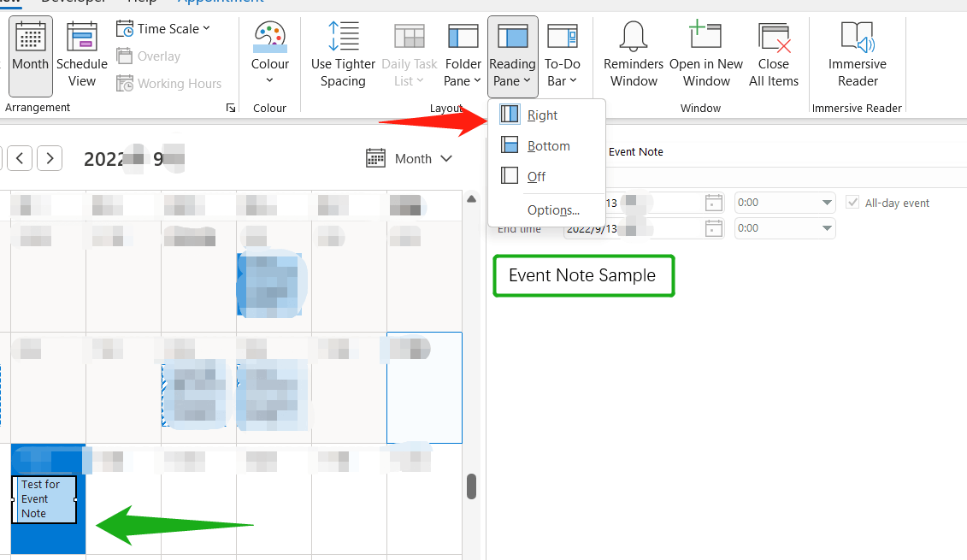Open the Time Scale dropdown
Image resolution: width=967 pixels, height=560 pixels.
coord(164,28)
